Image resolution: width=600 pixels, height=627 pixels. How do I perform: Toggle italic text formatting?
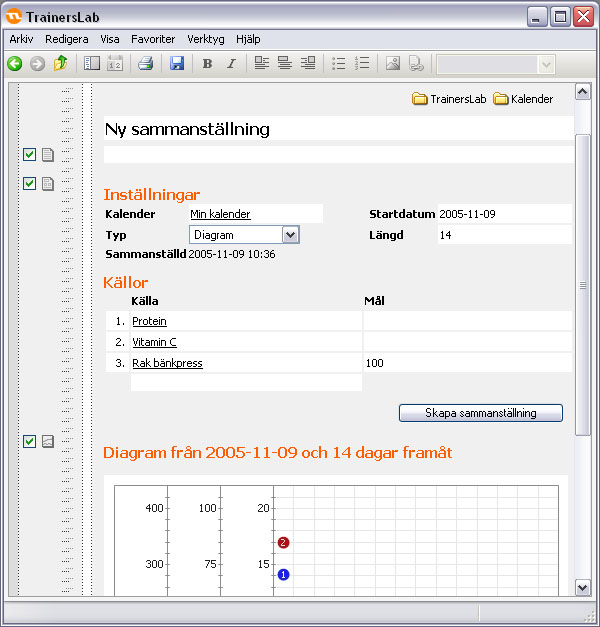(x=231, y=64)
